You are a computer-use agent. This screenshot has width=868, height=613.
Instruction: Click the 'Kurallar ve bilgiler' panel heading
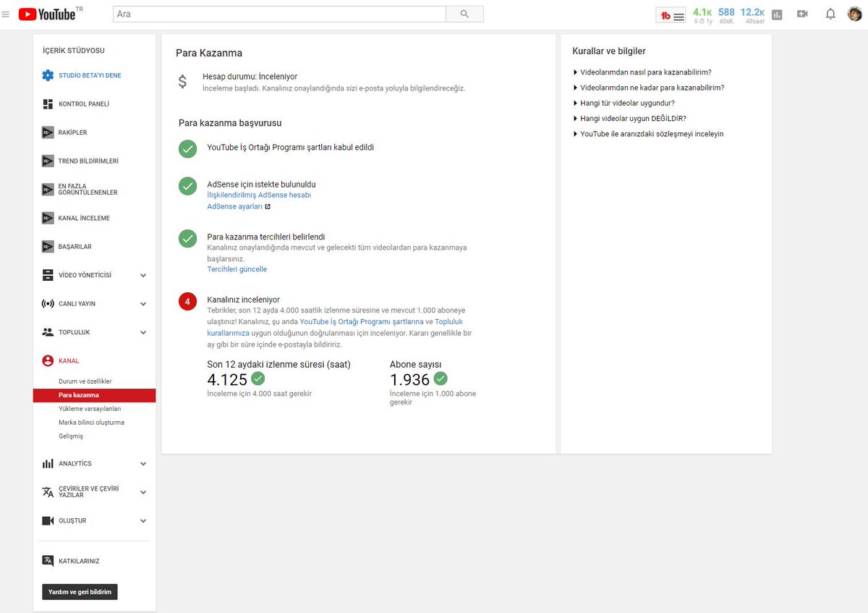tap(609, 51)
